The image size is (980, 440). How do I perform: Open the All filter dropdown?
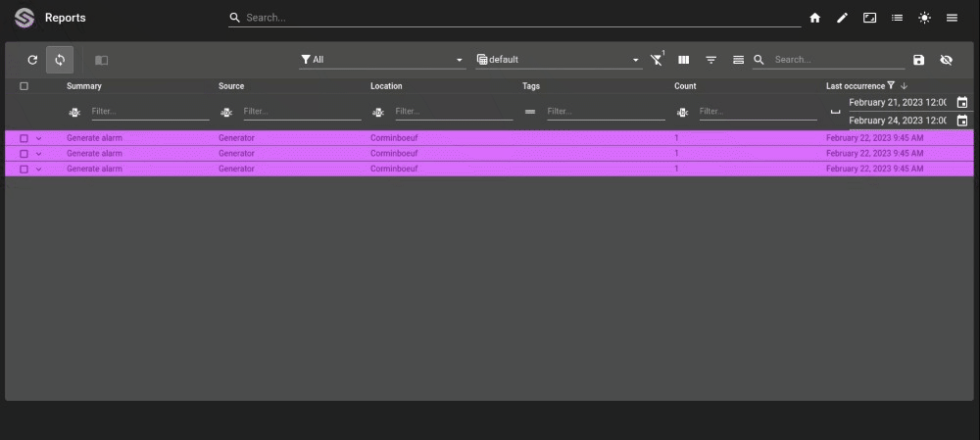click(x=382, y=60)
